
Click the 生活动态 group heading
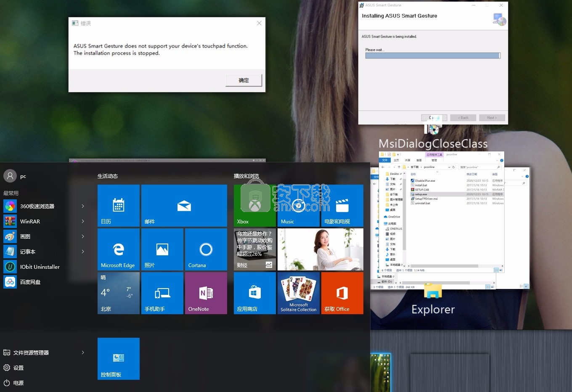click(108, 176)
